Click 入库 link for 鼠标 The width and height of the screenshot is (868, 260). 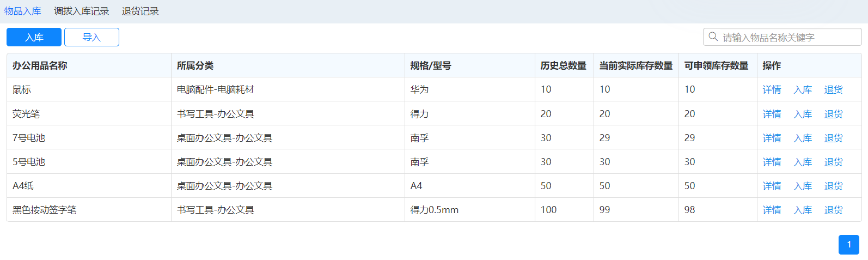click(x=803, y=89)
